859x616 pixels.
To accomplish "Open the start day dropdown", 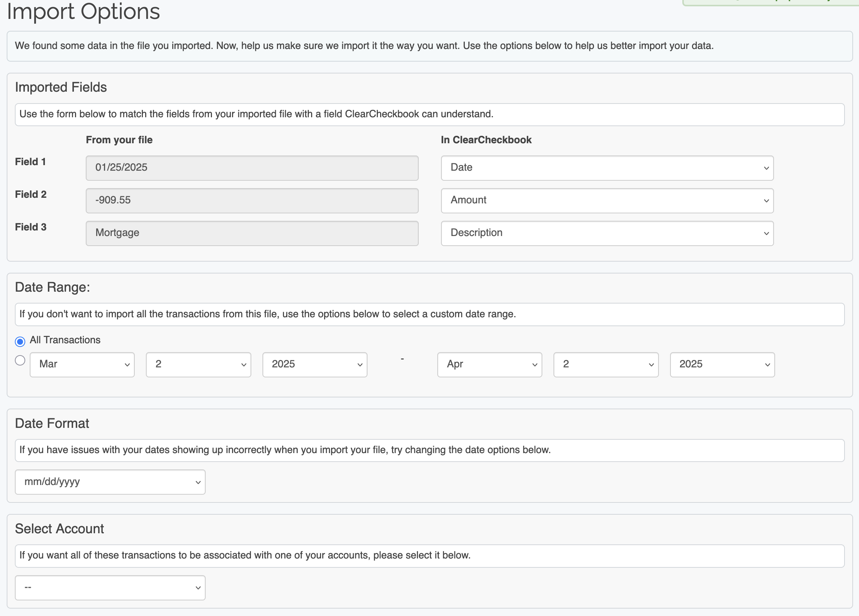I will tap(198, 364).
